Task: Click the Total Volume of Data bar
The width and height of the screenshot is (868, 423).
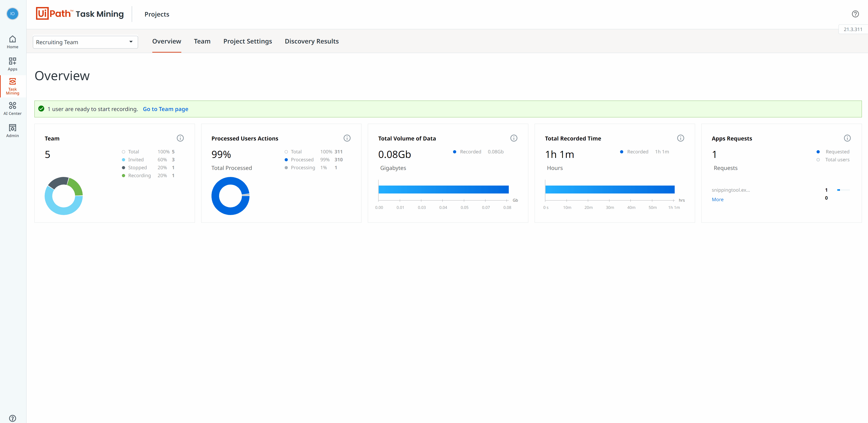Action: tap(443, 190)
